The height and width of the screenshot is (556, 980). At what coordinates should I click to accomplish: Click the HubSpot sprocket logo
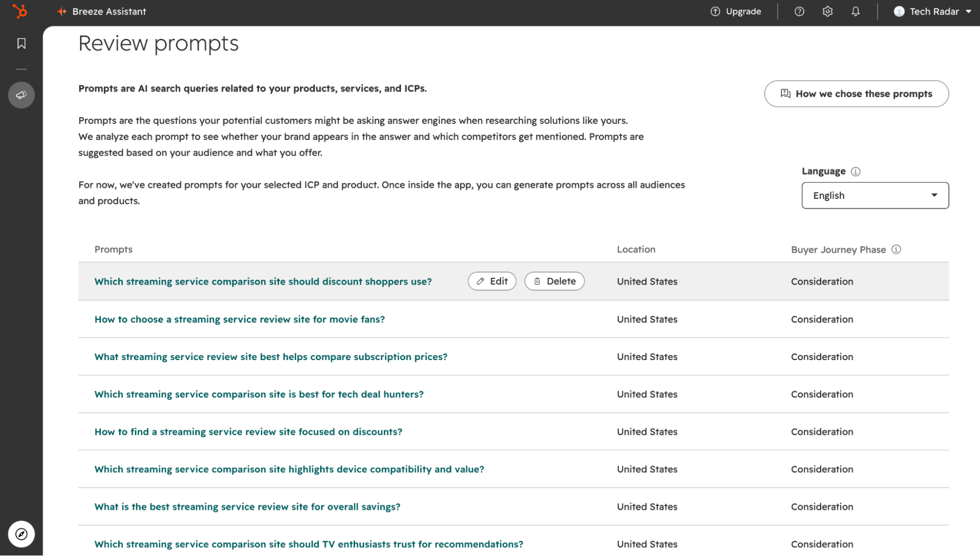[20, 11]
